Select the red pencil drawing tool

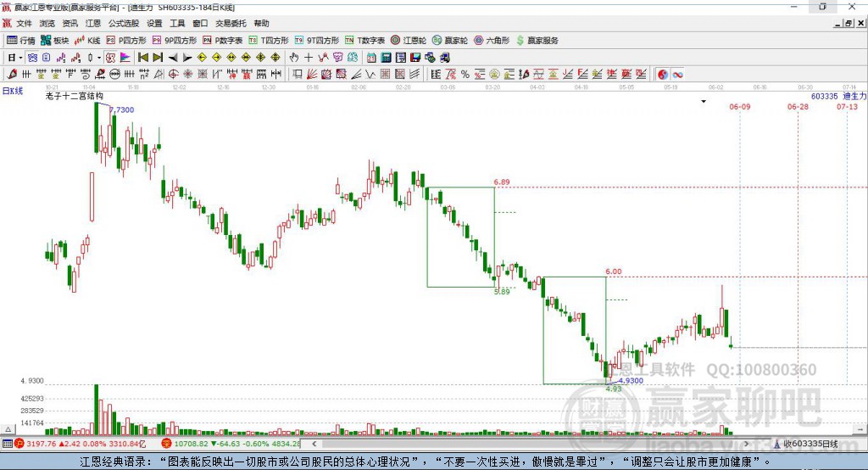13,75
